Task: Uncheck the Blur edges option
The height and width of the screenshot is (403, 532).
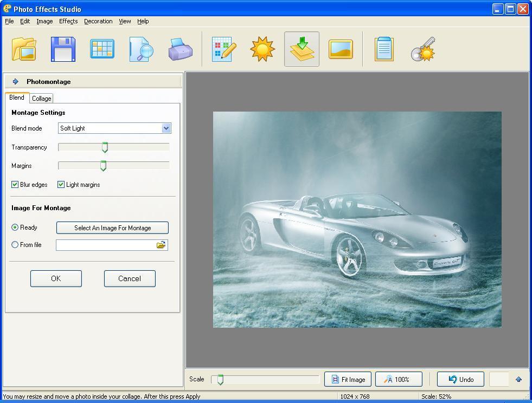Action: [x=15, y=184]
